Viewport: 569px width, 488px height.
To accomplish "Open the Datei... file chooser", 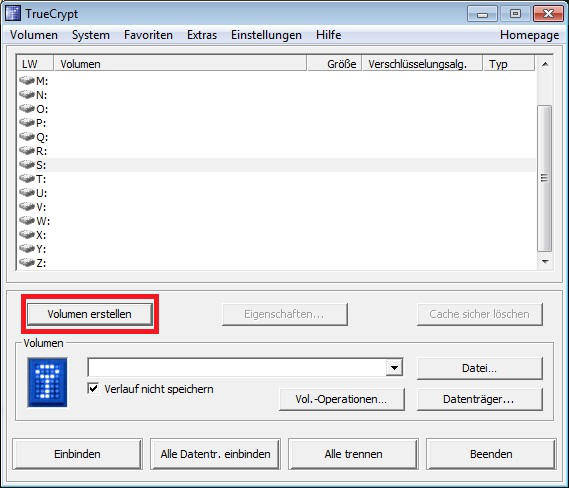I will click(479, 368).
